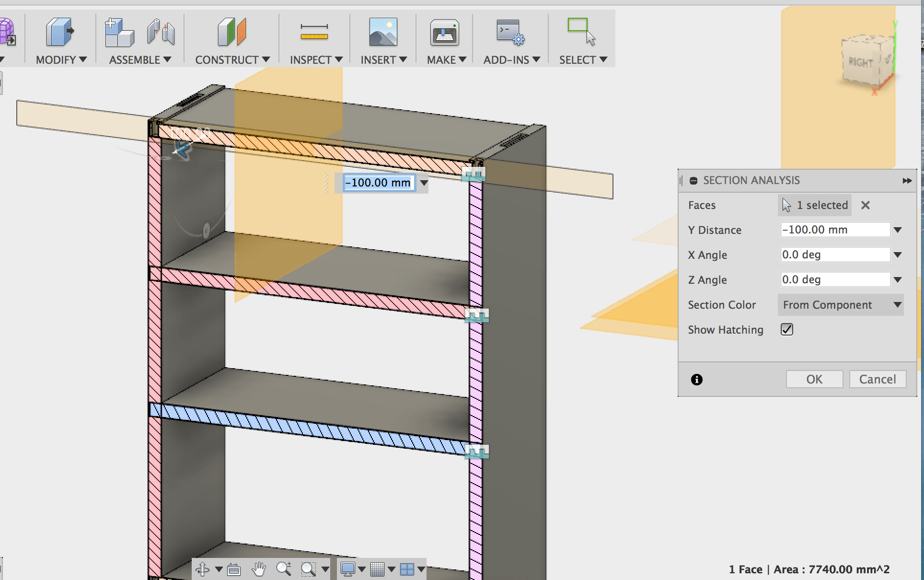Click the Orbit tool icon
Viewport: 924px width, 580px height.
(x=202, y=569)
